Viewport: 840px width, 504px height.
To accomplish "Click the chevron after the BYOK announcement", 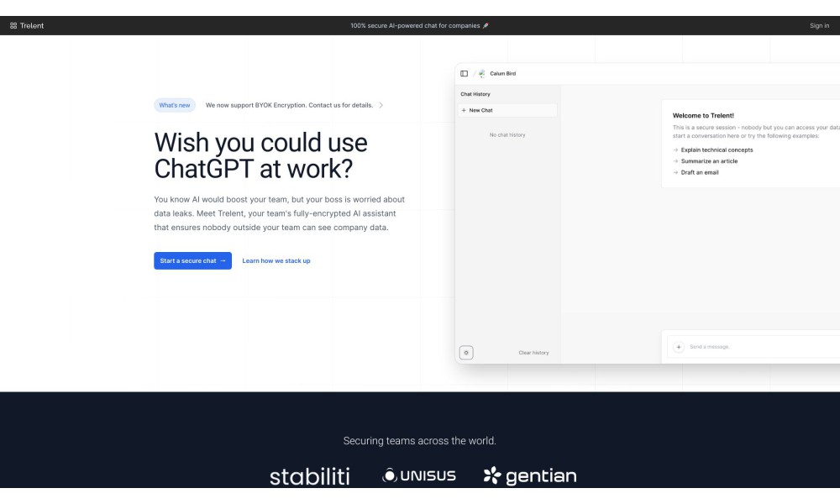I will [x=381, y=105].
